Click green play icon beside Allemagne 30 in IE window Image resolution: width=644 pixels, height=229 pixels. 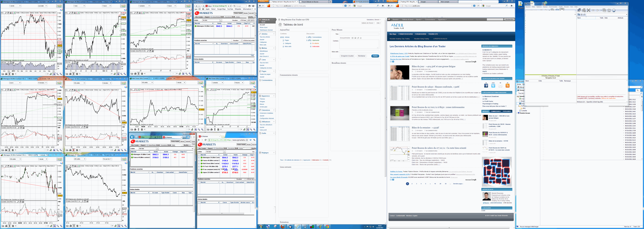point(132,154)
